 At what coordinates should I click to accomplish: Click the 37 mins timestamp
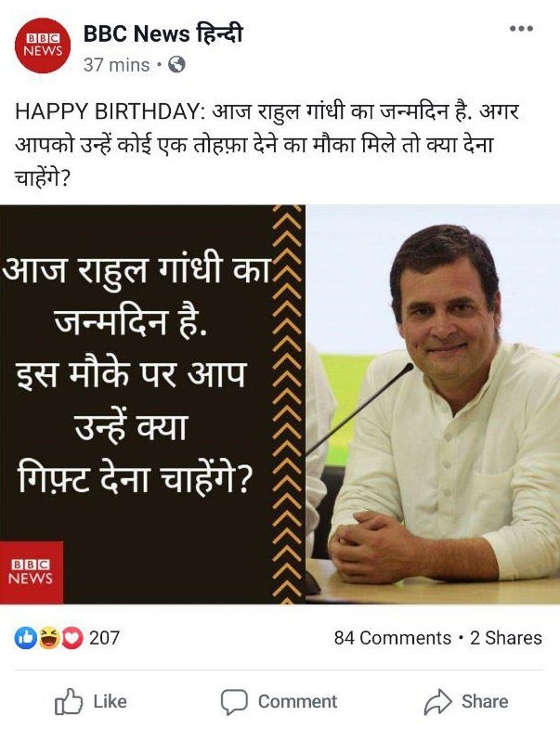pyautogui.click(x=117, y=65)
